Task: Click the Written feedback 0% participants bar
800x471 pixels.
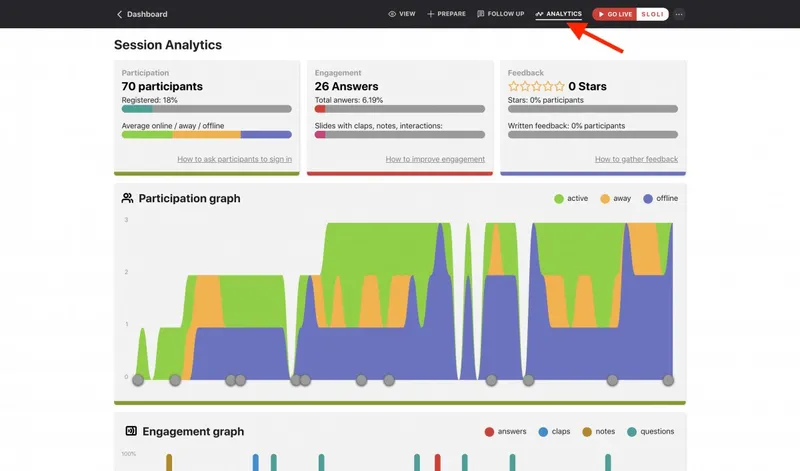Action: [x=593, y=135]
